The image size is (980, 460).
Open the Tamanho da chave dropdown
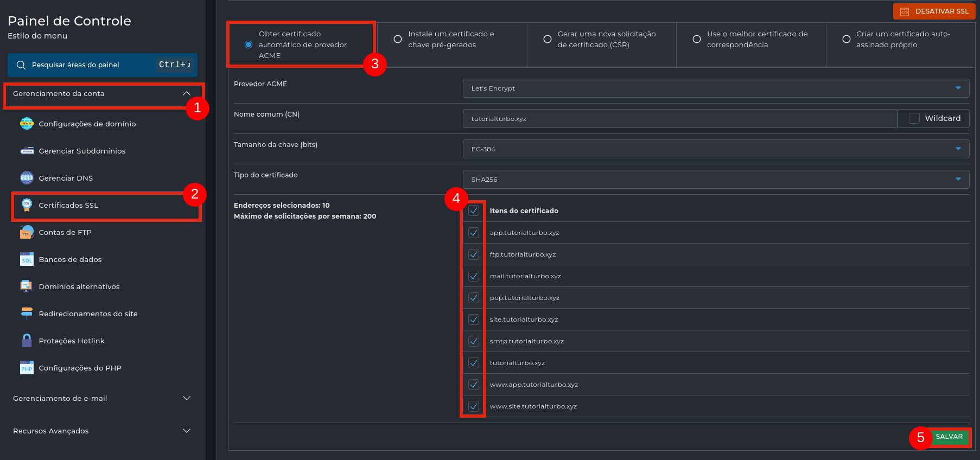pos(716,149)
